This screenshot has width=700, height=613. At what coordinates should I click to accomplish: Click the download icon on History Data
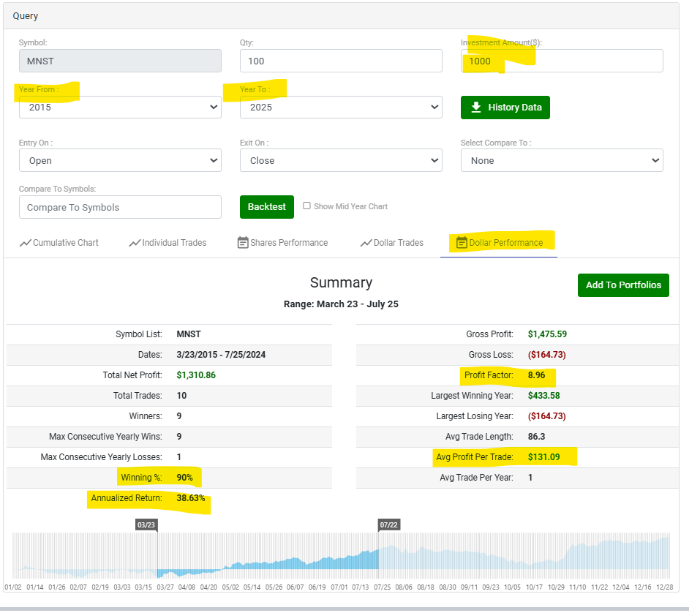(x=476, y=107)
